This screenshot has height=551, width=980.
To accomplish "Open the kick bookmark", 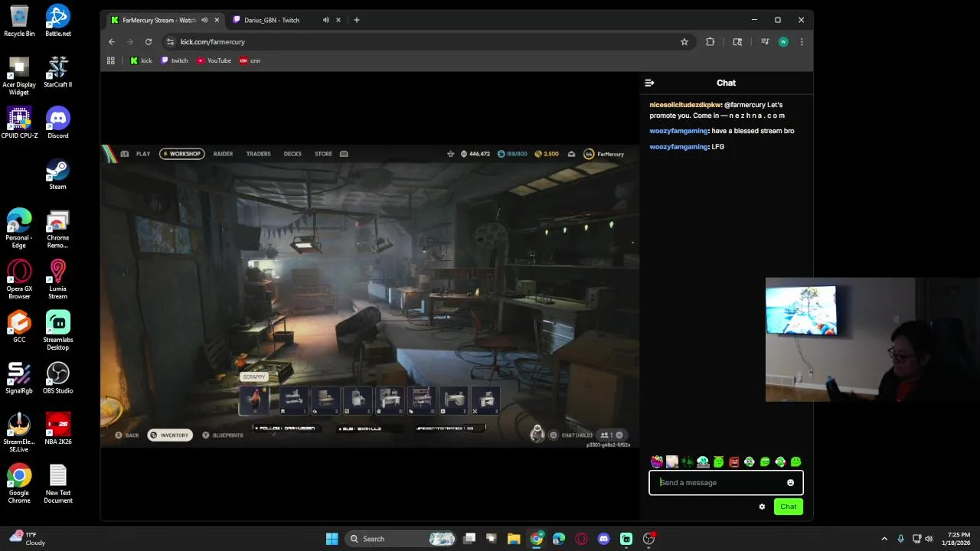I will click(141, 60).
